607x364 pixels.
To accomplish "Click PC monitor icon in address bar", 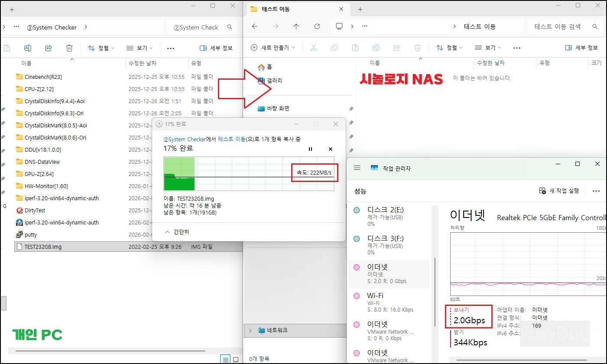I will point(339,26).
